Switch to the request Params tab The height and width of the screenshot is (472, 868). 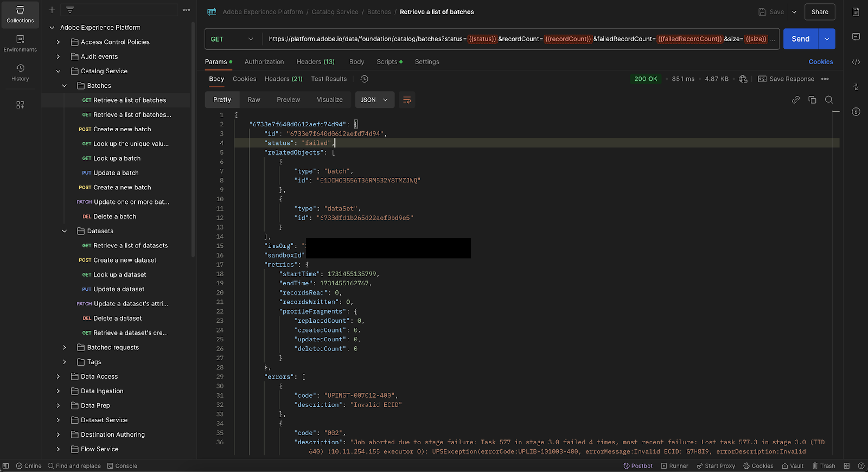[x=218, y=62]
